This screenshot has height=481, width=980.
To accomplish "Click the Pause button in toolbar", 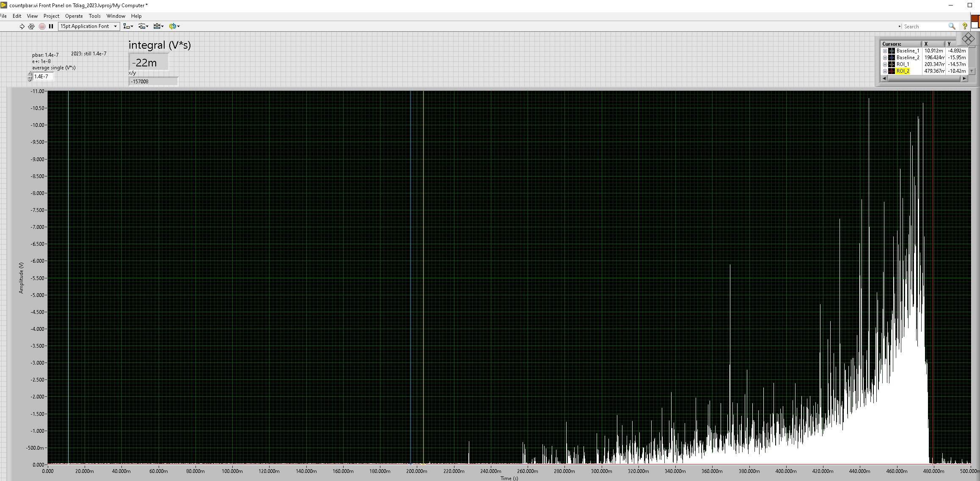I will pos(51,26).
